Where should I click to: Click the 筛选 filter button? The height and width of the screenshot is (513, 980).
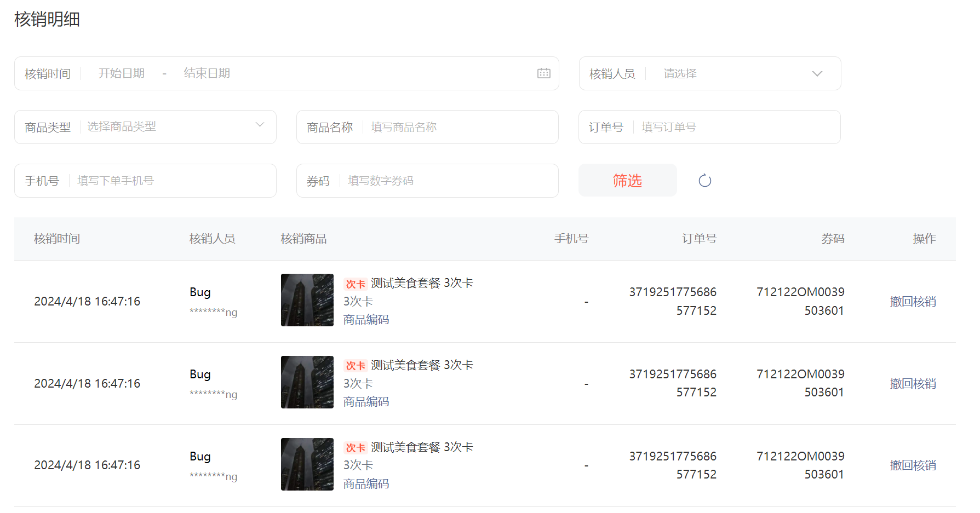(627, 180)
